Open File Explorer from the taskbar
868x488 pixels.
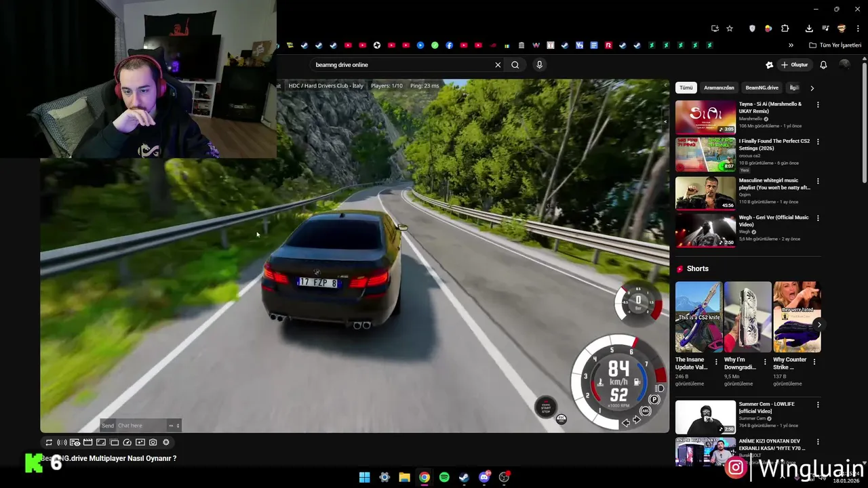point(404,477)
